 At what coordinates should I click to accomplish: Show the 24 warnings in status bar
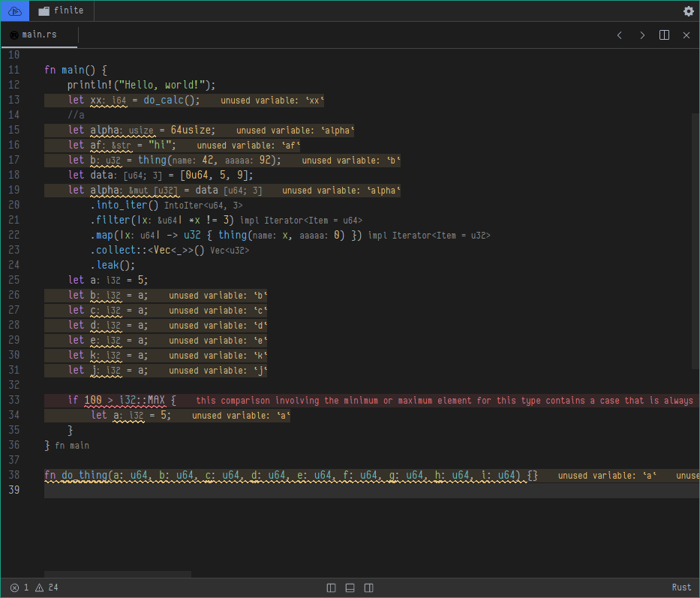tap(47, 587)
